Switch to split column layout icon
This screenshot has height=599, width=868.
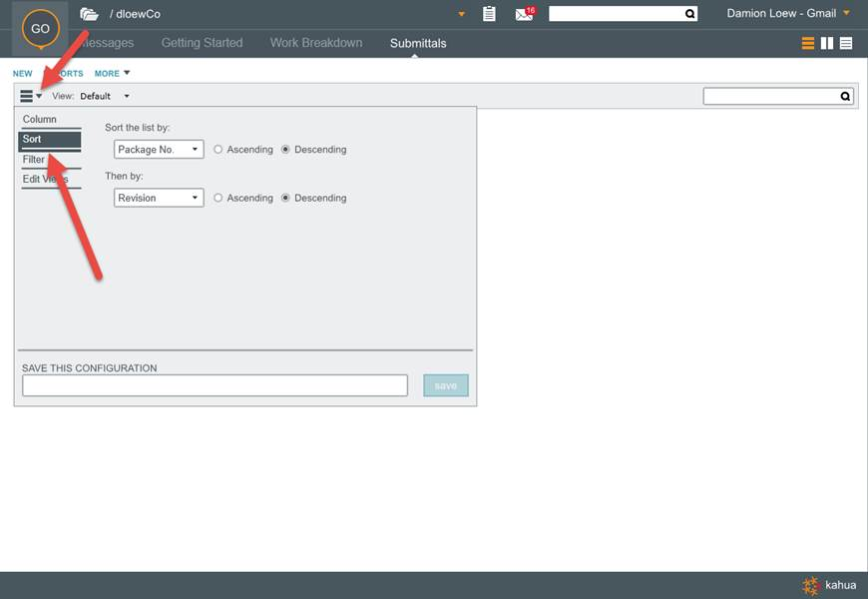(x=827, y=43)
